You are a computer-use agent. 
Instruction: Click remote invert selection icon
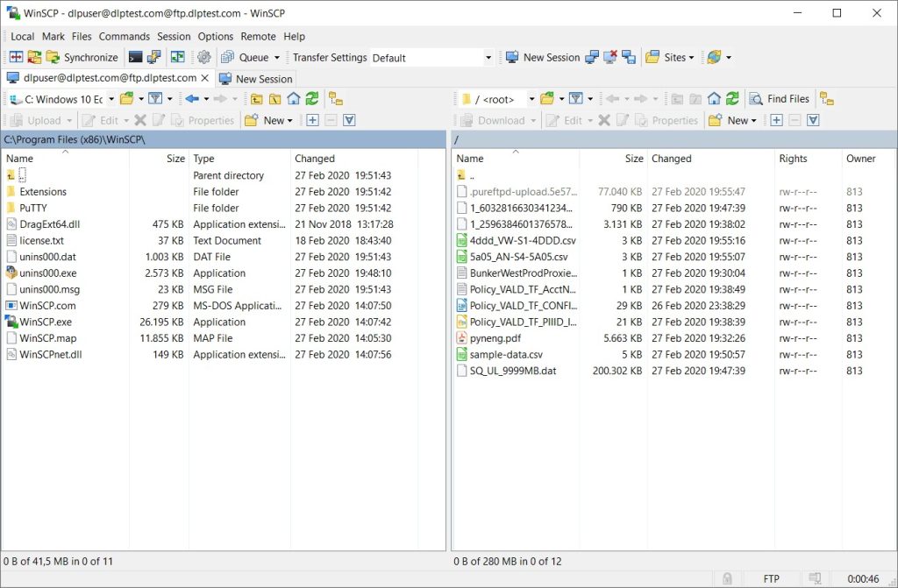point(813,120)
